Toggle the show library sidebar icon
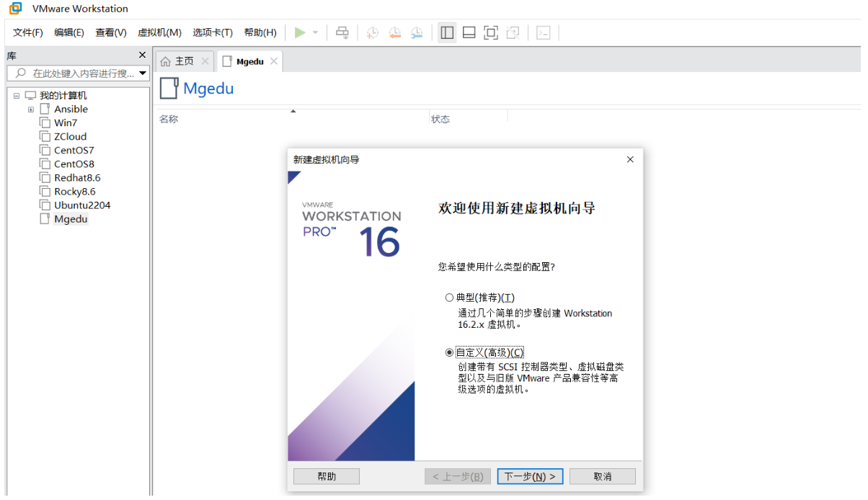This screenshot has width=868, height=500. (x=447, y=32)
